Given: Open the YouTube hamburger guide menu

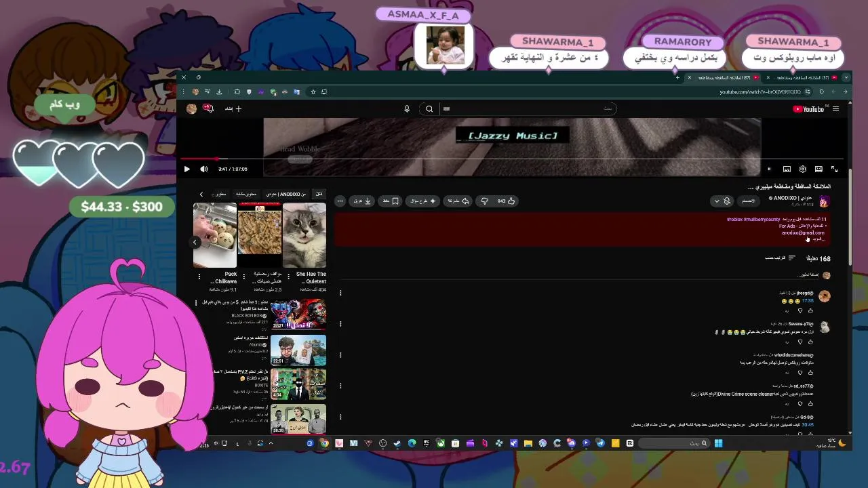Looking at the screenshot, I should (x=836, y=109).
